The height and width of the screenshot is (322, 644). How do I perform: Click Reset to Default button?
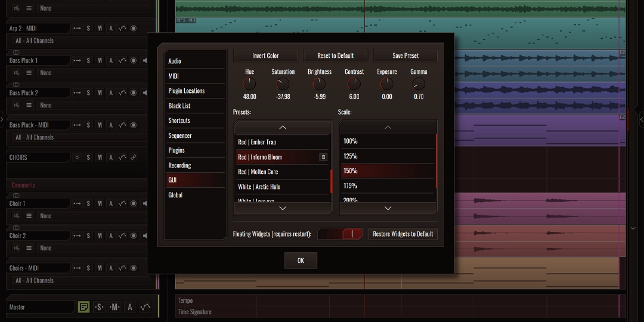(x=335, y=55)
